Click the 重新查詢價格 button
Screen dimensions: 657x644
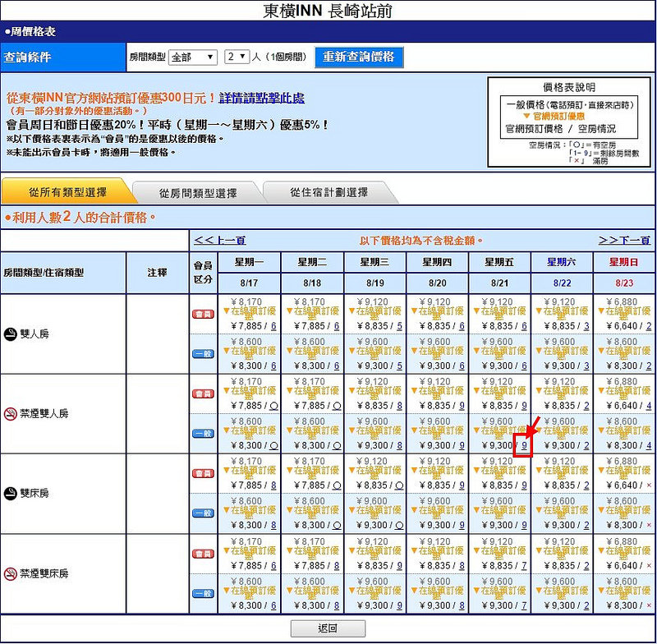pos(359,57)
